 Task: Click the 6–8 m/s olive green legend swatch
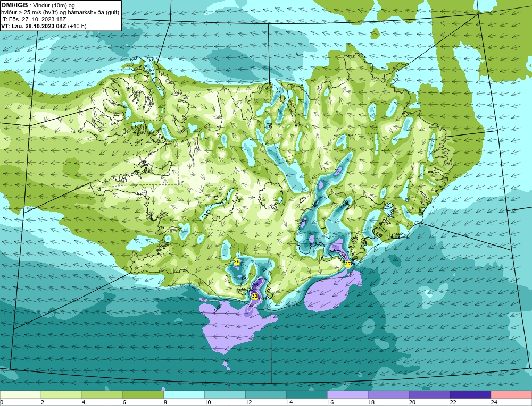click(x=143, y=395)
